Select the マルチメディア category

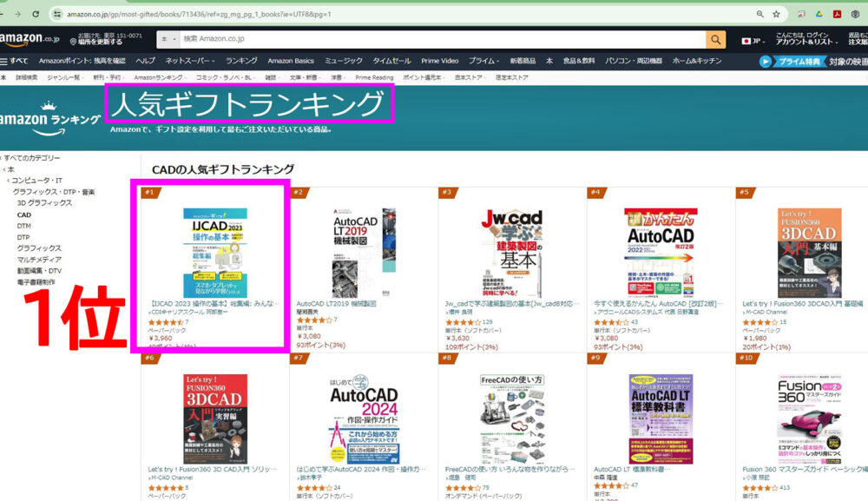point(39,260)
